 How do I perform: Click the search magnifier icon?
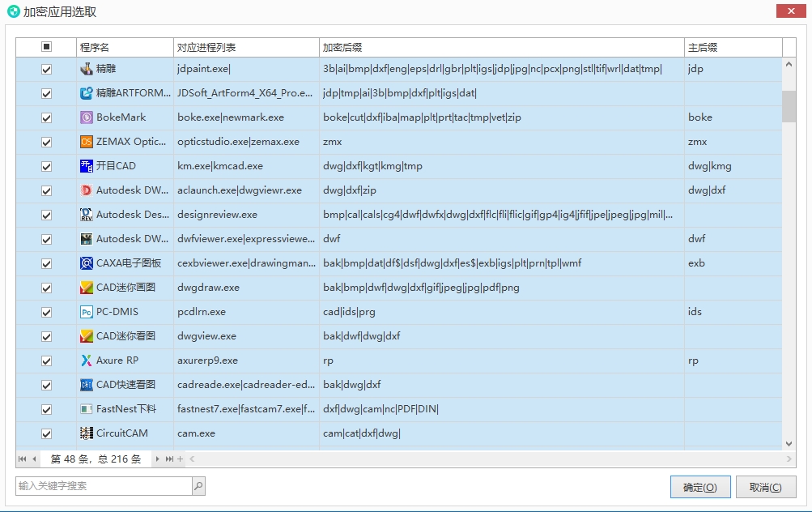tap(198, 485)
